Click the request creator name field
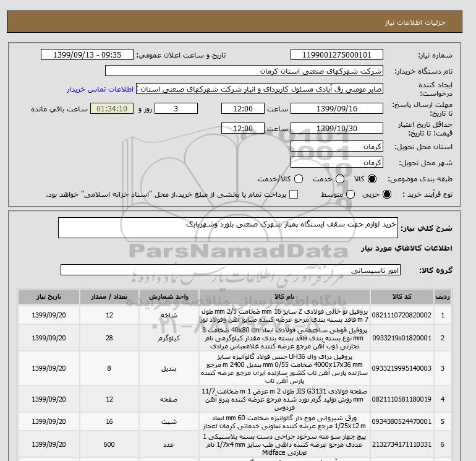The image size is (476, 461). (x=259, y=89)
